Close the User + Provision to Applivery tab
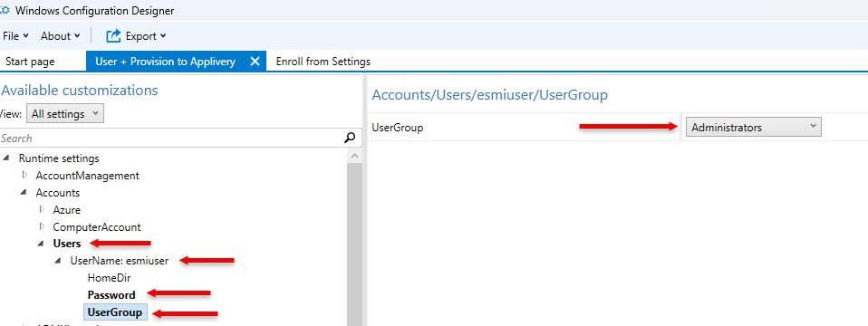 (255, 62)
